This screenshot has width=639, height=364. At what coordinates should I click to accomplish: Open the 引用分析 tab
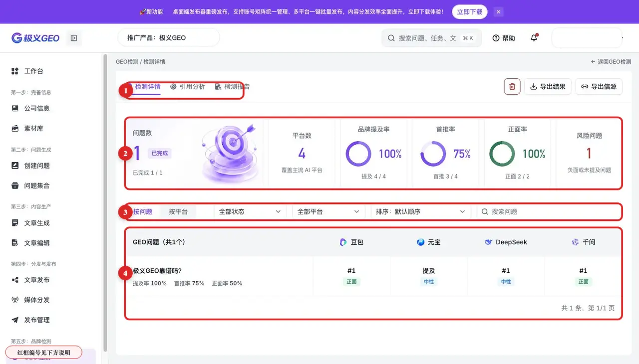coord(187,86)
